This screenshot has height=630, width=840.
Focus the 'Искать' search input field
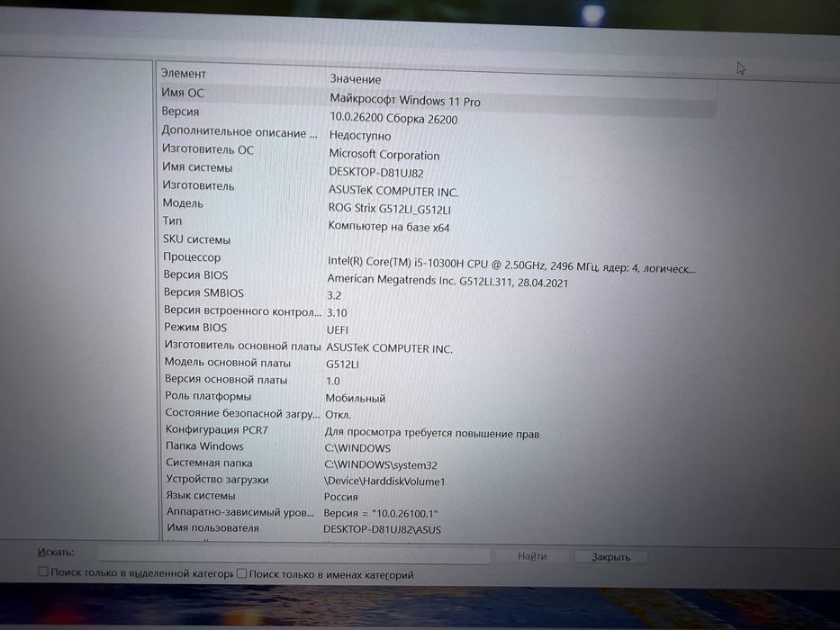294,554
